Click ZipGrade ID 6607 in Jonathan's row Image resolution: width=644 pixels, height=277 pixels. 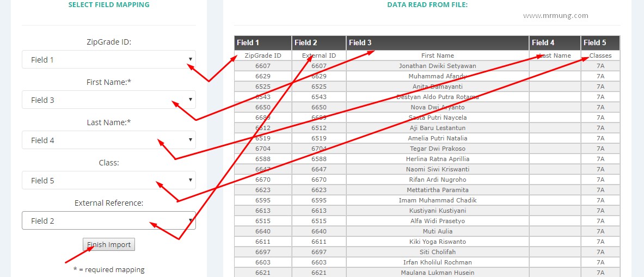263,66
